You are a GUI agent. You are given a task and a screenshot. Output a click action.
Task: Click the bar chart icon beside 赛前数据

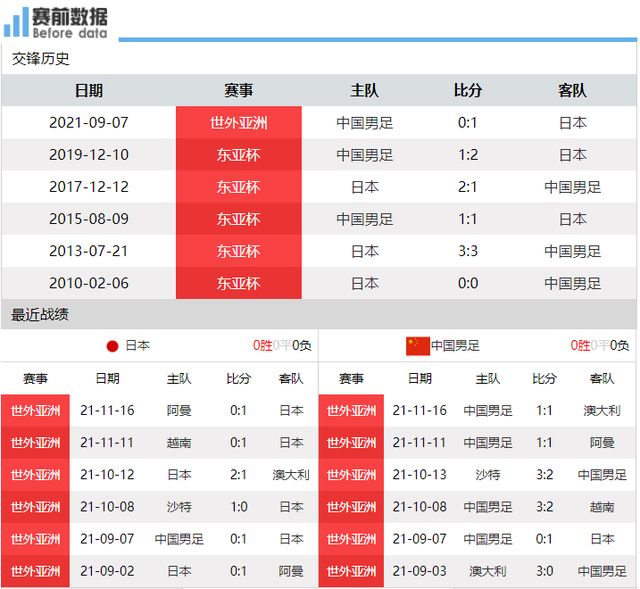(x=16, y=22)
